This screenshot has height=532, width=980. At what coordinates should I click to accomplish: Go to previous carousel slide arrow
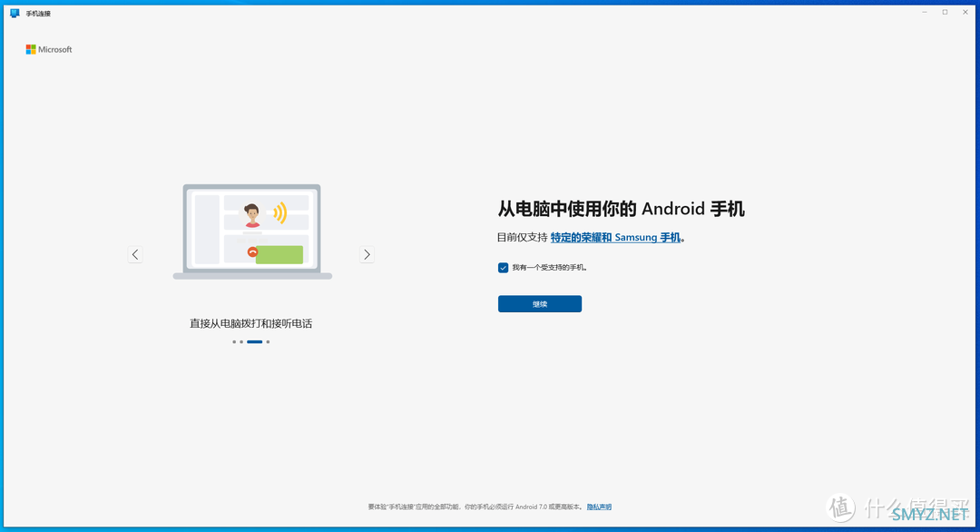(135, 254)
